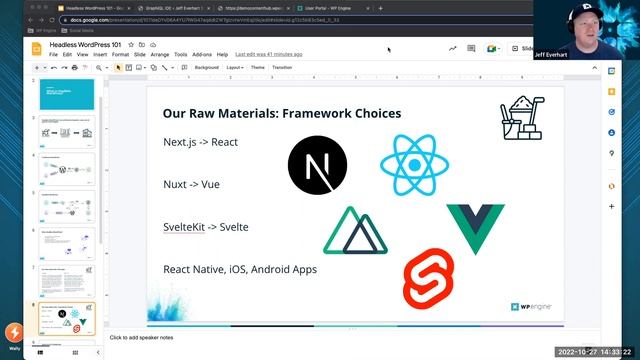Open the Google Meet call dropdown
The width and height of the screenshot is (640, 360).
click(493, 49)
